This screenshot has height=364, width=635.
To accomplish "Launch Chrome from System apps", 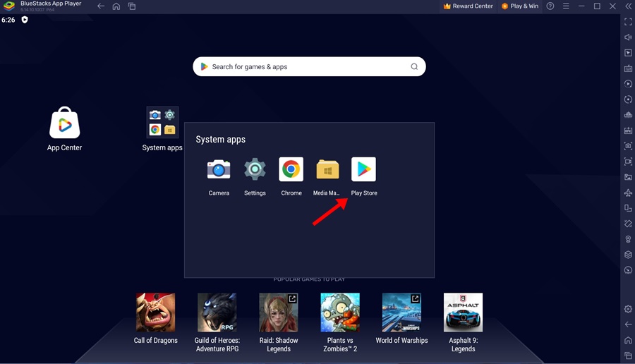I will pos(291,169).
